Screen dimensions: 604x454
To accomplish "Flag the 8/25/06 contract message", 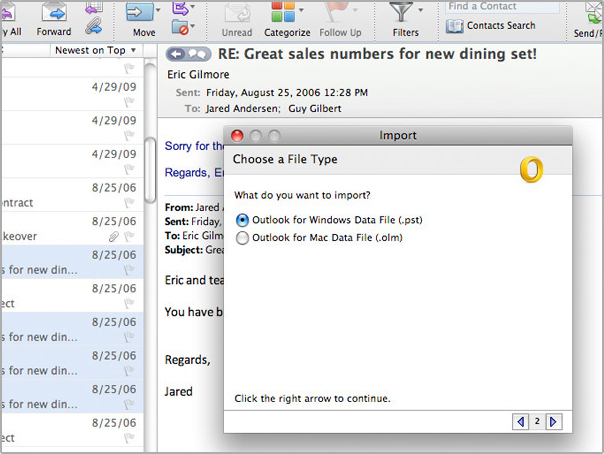I will (x=129, y=202).
